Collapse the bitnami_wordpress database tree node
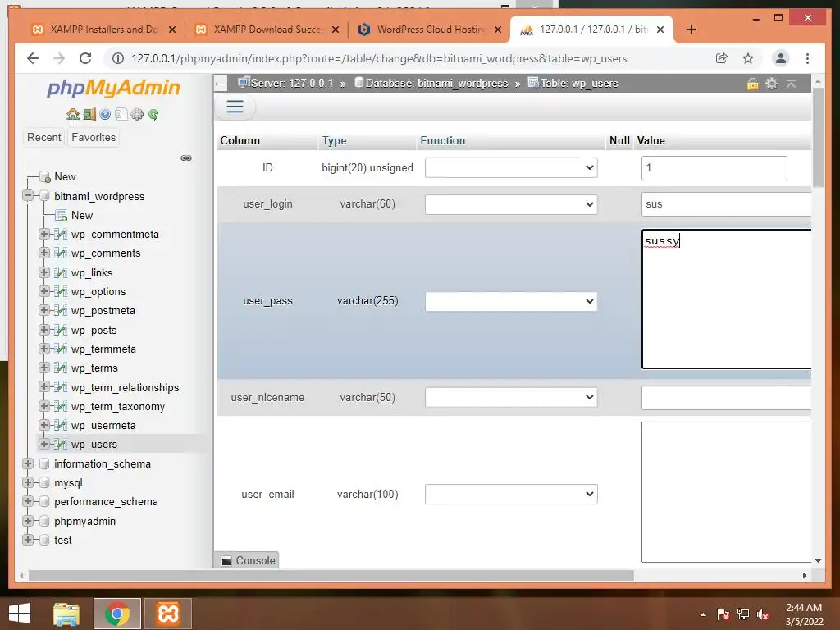Viewport: 840px width, 630px height. click(x=28, y=195)
